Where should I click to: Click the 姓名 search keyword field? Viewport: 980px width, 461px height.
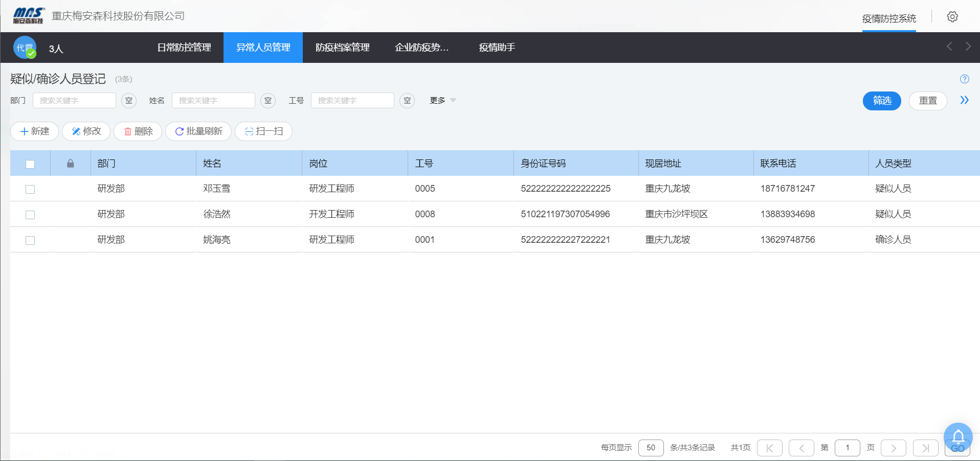pyautogui.click(x=213, y=101)
